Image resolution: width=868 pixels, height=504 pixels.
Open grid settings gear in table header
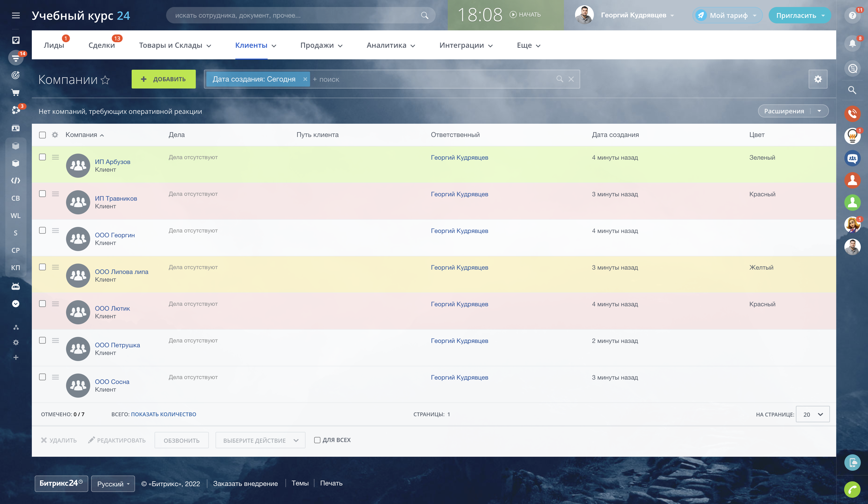click(x=55, y=135)
